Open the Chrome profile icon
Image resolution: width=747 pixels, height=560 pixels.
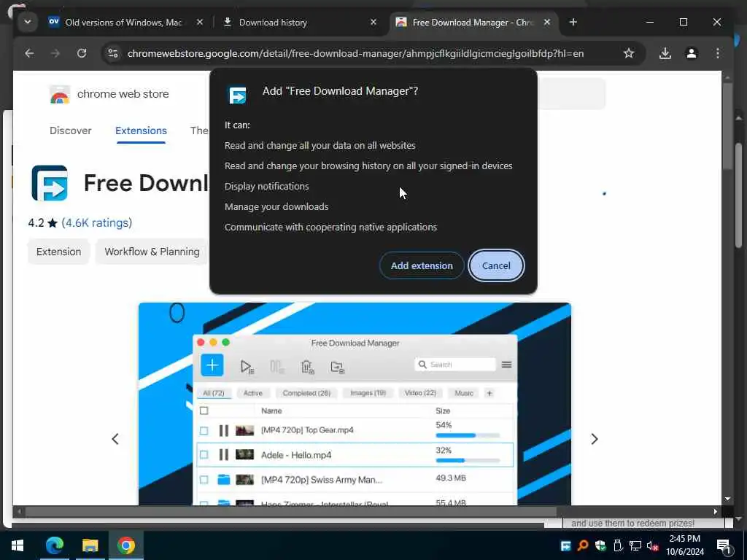point(692,53)
